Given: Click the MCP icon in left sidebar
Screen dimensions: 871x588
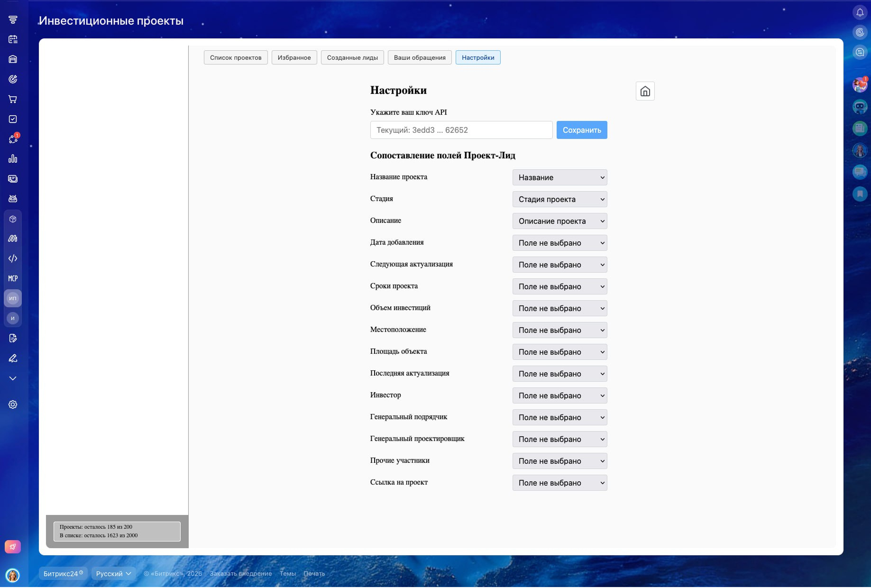Looking at the screenshot, I should 13,278.
